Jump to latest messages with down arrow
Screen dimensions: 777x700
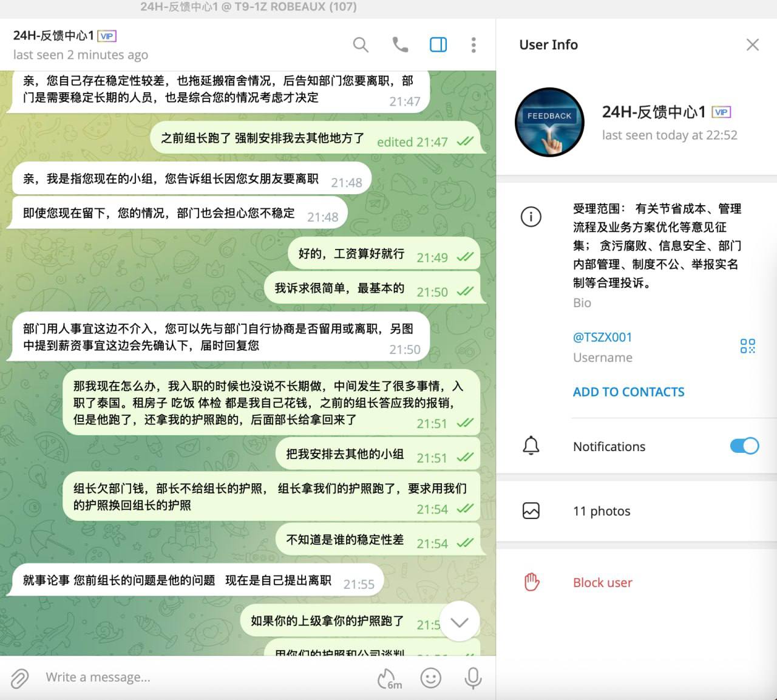pyautogui.click(x=460, y=622)
